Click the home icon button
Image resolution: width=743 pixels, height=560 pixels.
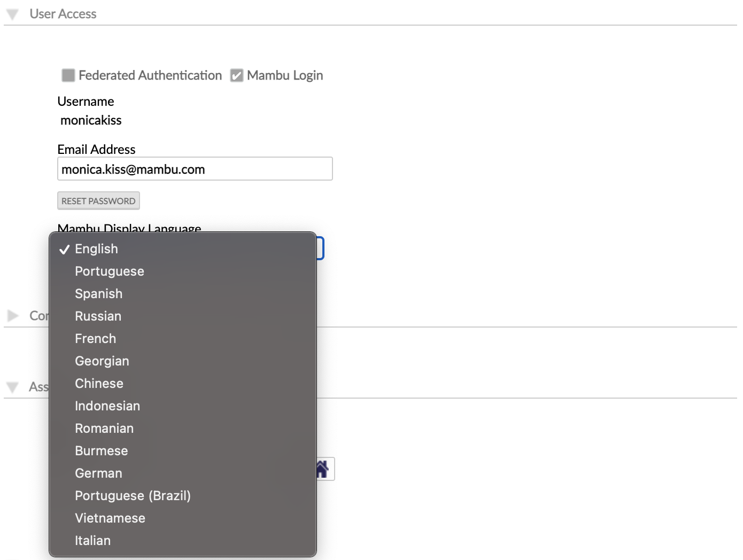click(x=324, y=468)
